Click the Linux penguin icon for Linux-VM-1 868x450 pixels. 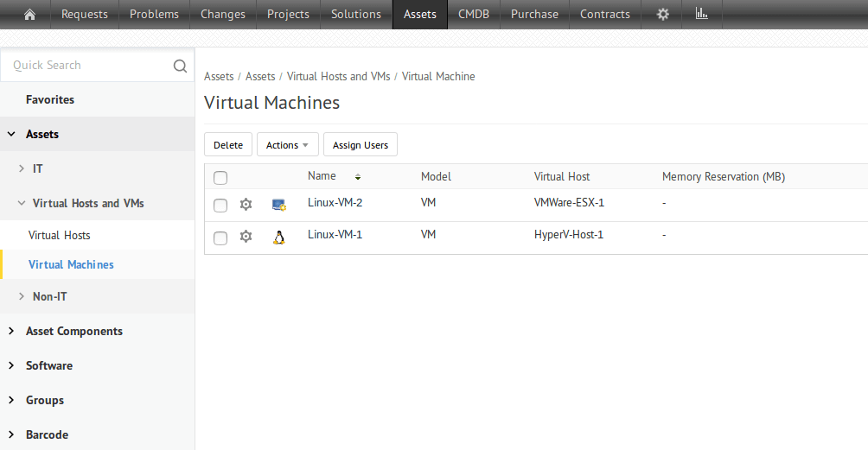click(x=278, y=238)
